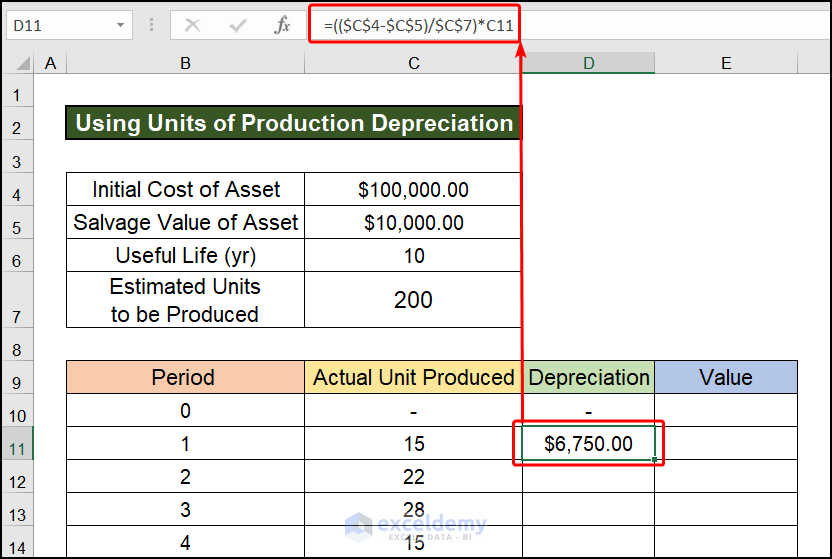Click the Depreciation column header cell
Screen dimensions: 832x559
588,377
